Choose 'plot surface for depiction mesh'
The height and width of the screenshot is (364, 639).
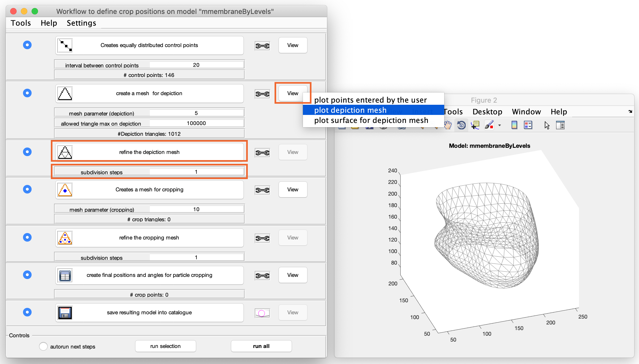click(373, 120)
